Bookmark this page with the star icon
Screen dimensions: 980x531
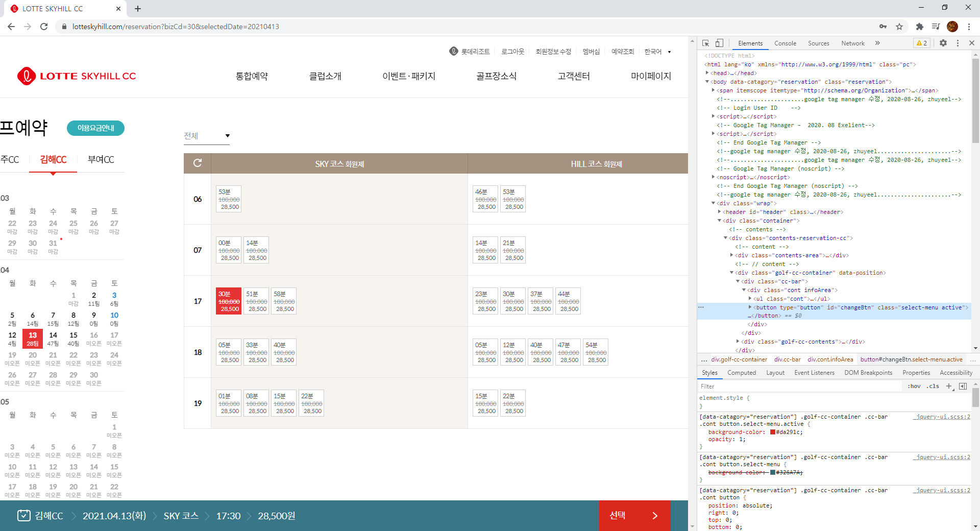(x=899, y=27)
